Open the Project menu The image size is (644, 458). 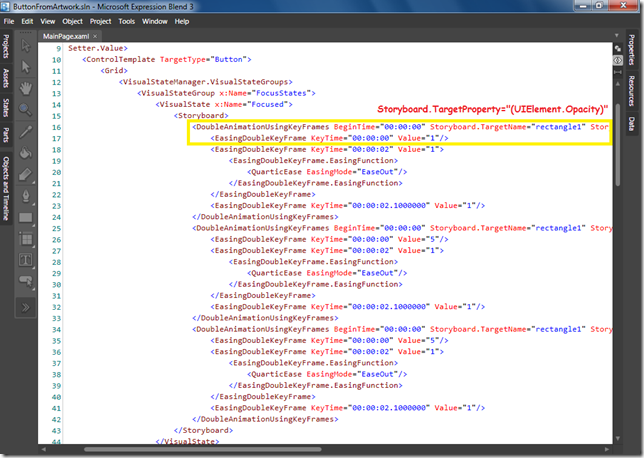pos(101,21)
